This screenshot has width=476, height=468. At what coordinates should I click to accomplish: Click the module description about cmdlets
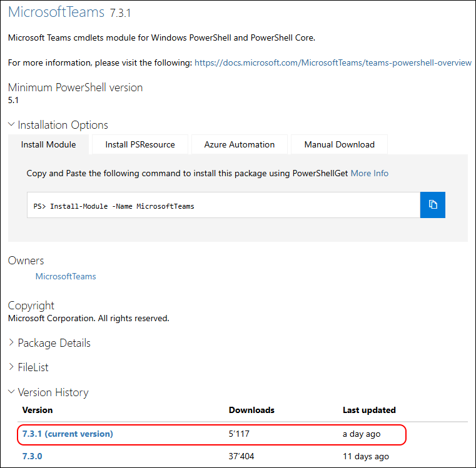click(161, 37)
